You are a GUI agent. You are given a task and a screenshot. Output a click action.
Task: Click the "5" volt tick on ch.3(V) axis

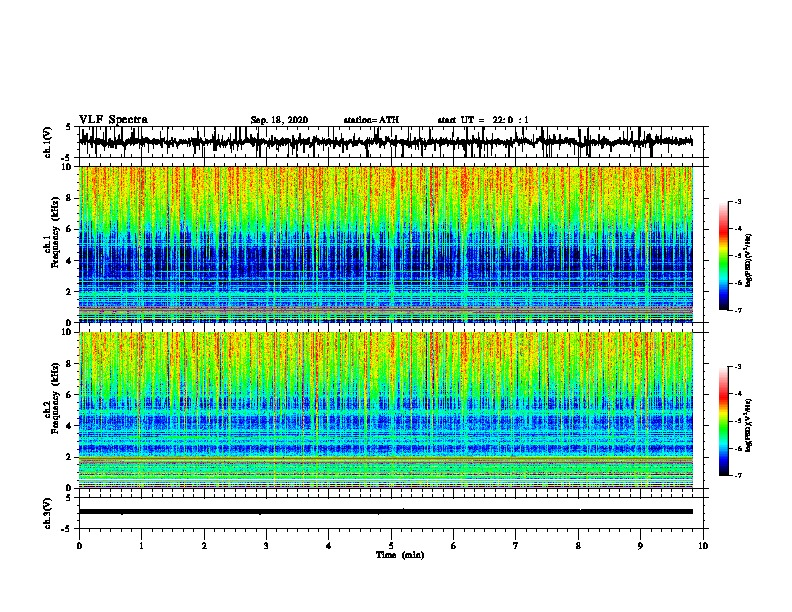pos(69,498)
